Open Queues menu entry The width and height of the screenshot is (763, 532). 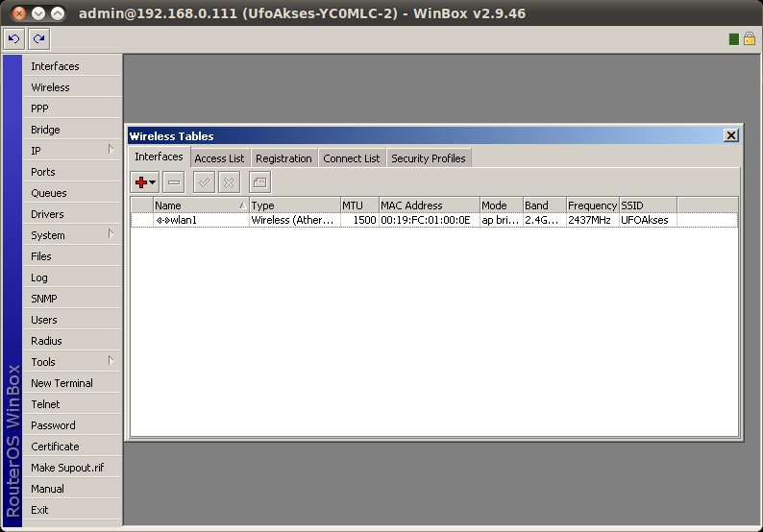pyautogui.click(x=72, y=193)
